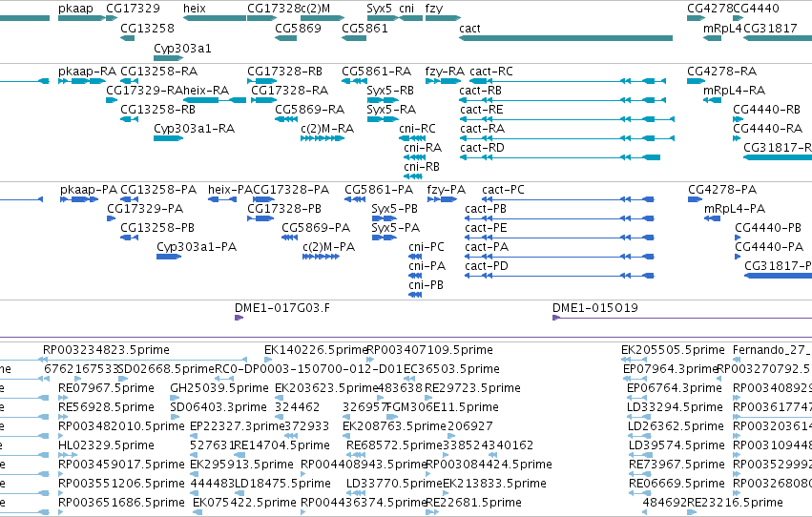
Task: Click protein cact-PC
Action: tap(504, 190)
